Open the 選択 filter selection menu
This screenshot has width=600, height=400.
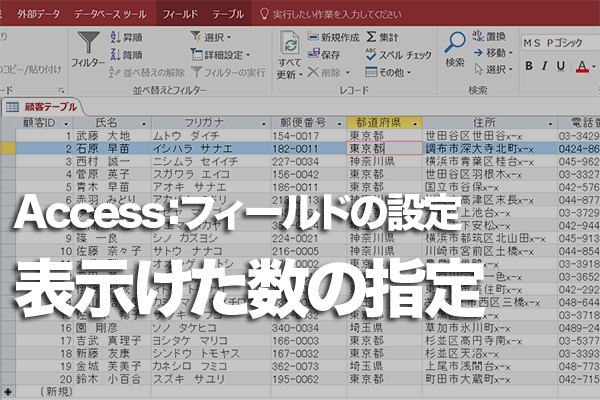[x=211, y=37]
